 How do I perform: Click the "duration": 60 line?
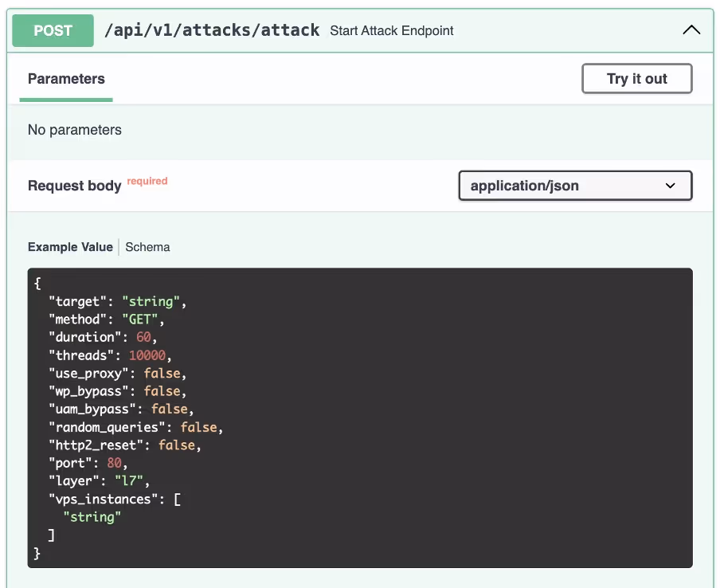tap(103, 338)
